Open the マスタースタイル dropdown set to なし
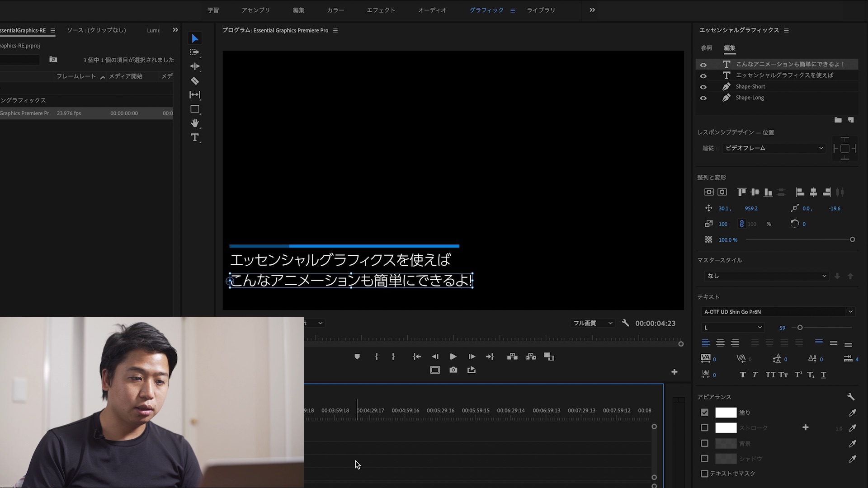 [766, 276]
